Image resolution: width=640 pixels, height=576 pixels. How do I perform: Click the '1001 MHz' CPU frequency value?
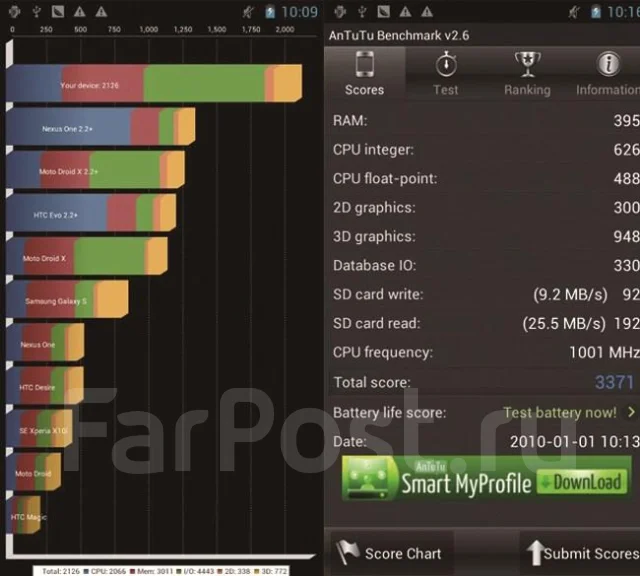[x=604, y=352]
